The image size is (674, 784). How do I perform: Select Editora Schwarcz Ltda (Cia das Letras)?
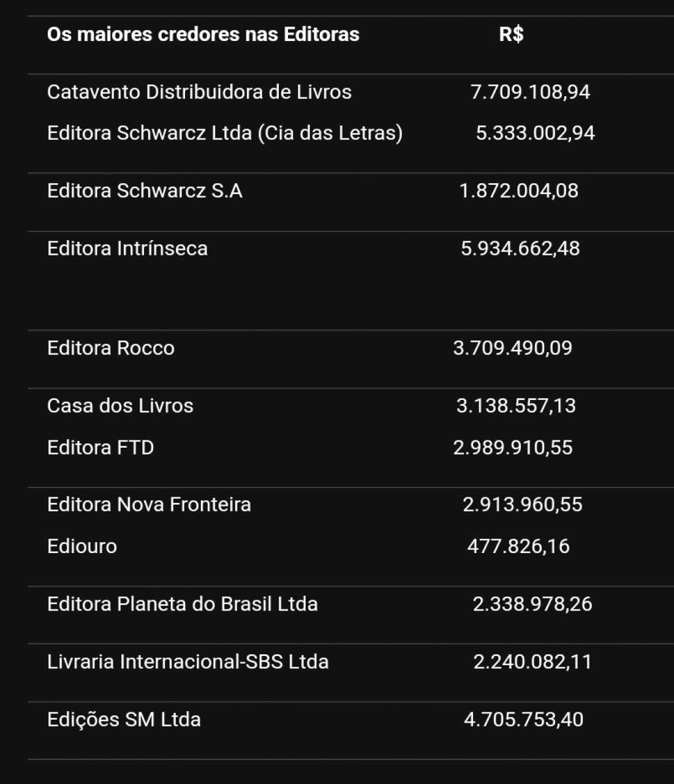coord(225,133)
